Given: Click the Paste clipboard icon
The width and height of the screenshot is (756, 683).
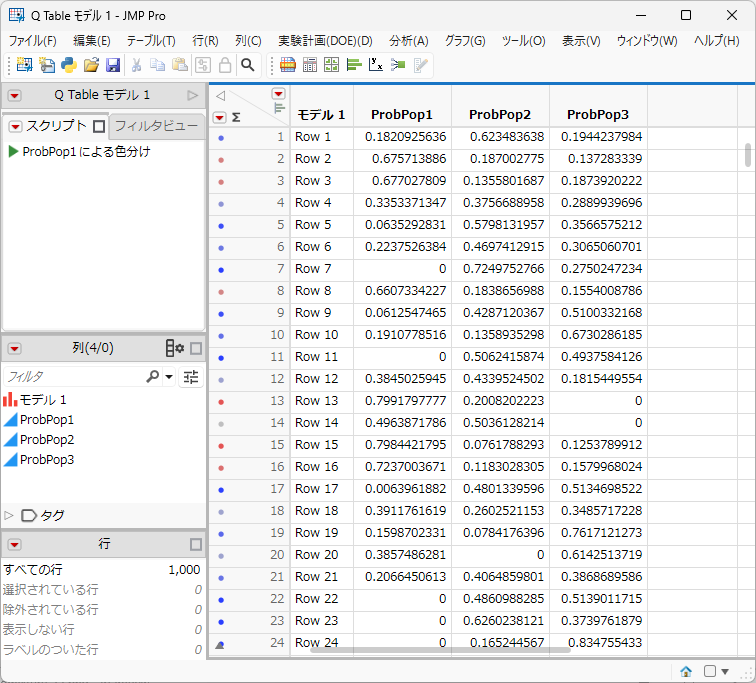Looking at the screenshot, I should 180,65.
